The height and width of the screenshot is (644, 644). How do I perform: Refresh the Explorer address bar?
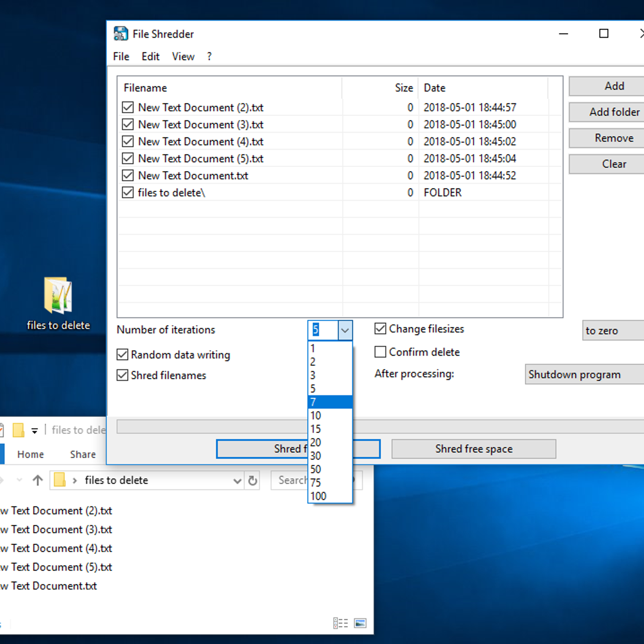click(253, 480)
